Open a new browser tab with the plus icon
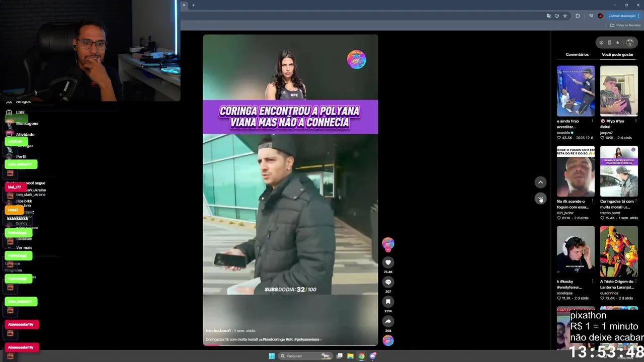The height and width of the screenshot is (362, 644). click(x=193, y=5)
